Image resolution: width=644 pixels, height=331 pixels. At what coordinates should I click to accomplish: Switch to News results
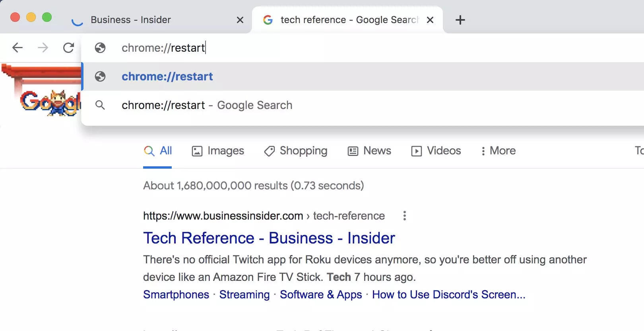(370, 151)
